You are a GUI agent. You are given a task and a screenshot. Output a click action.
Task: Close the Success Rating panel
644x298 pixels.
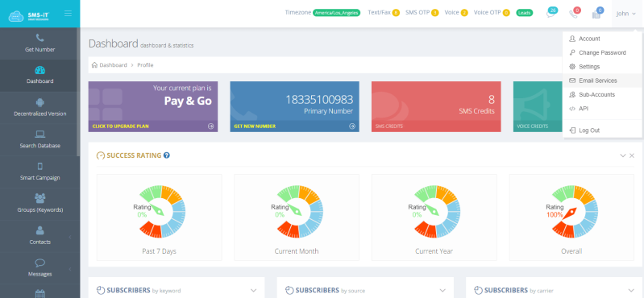632,155
